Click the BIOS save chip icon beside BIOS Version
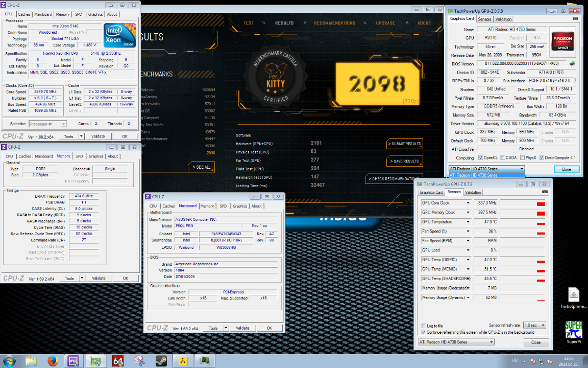 [x=572, y=63]
